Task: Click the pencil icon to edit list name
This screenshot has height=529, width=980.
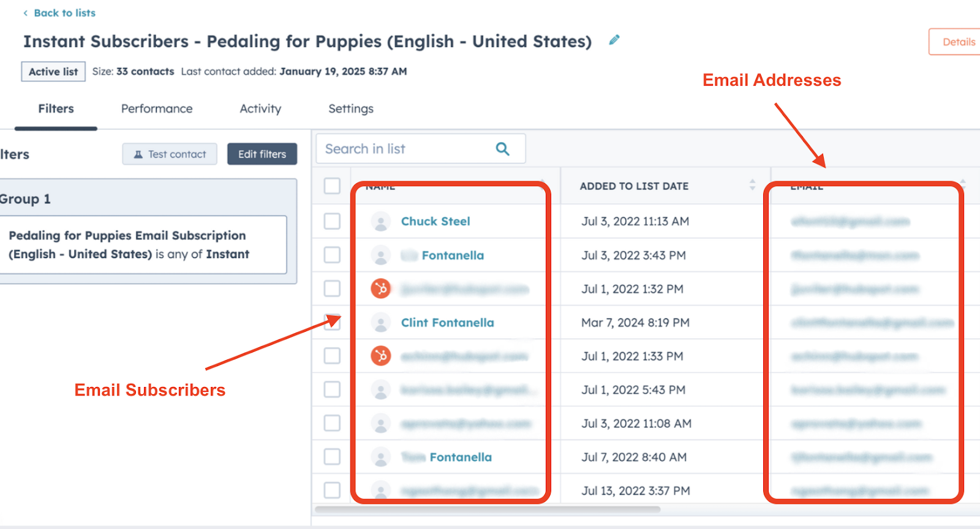Action: [x=614, y=40]
